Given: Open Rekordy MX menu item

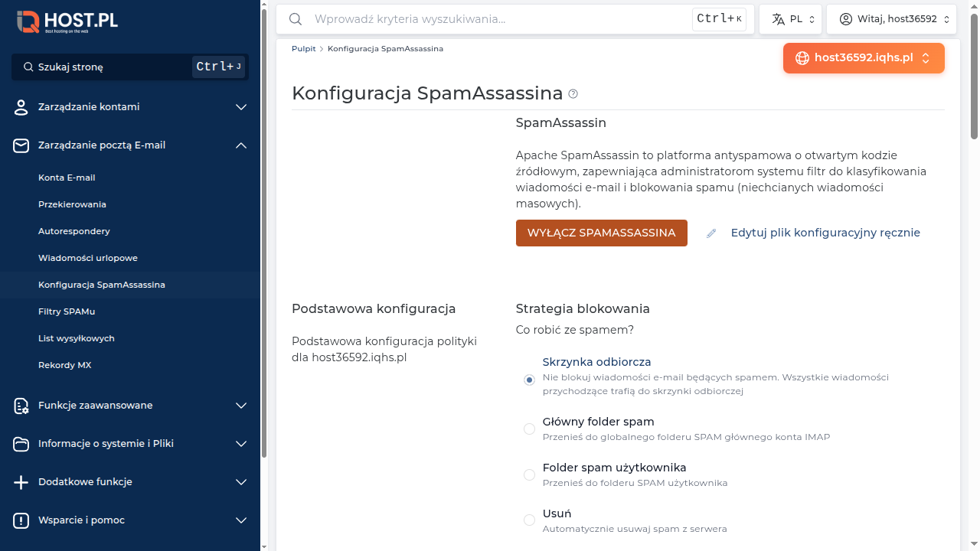Looking at the screenshot, I should (130, 365).
